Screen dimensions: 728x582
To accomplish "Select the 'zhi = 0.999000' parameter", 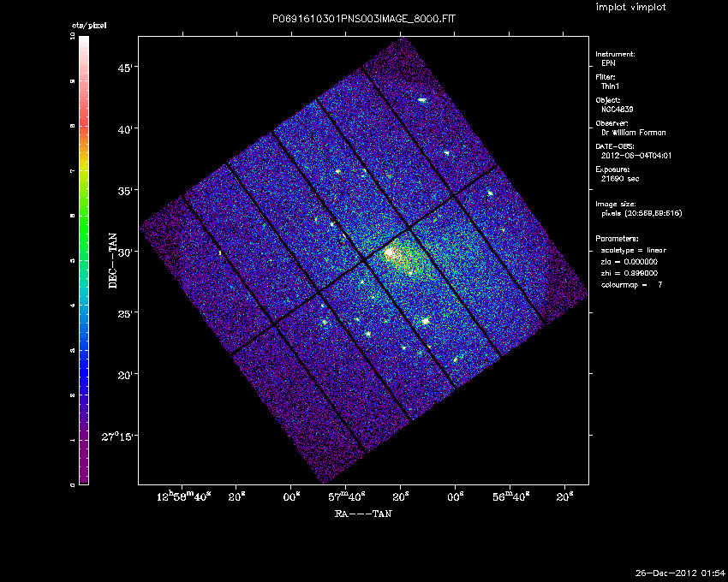I will [x=630, y=273].
